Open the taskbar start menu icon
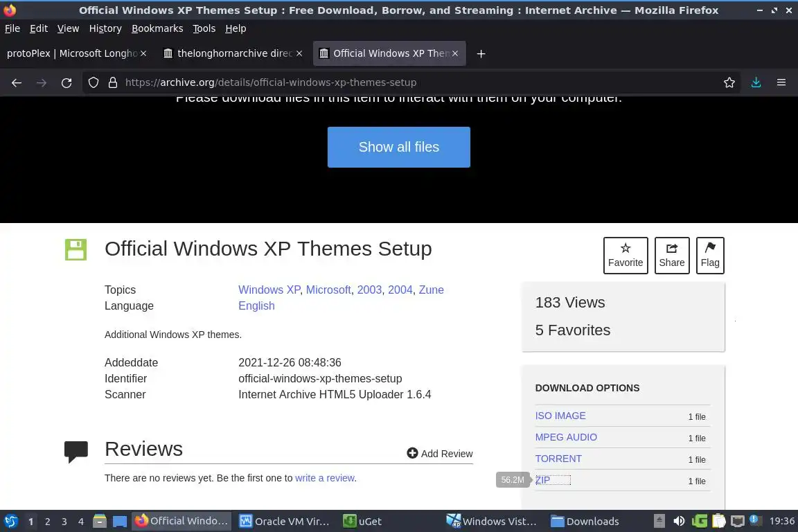The image size is (798, 532). (10, 522)
